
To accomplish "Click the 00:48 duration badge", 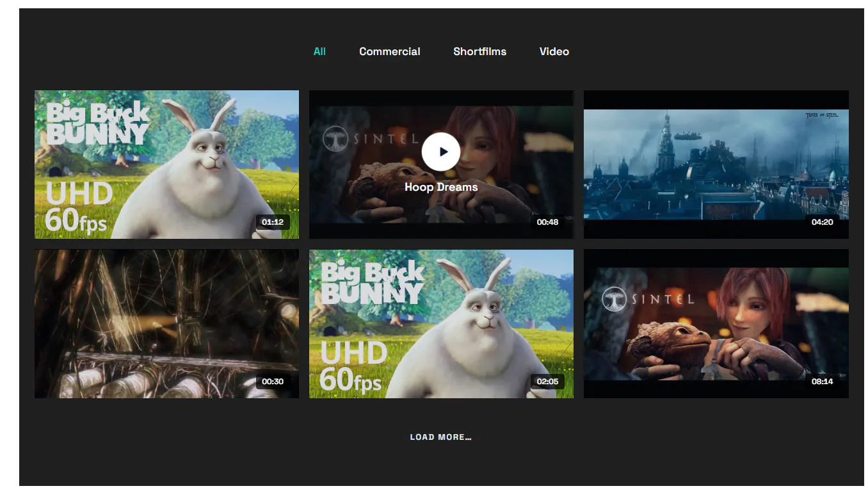I will 547,222.
